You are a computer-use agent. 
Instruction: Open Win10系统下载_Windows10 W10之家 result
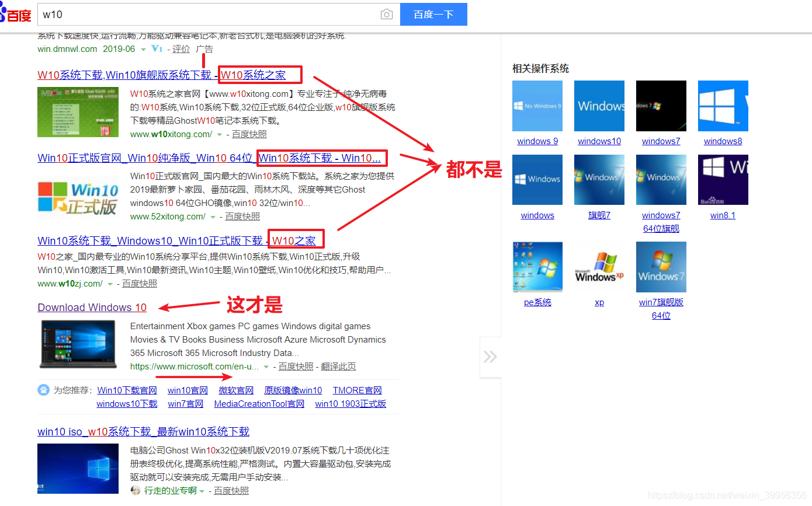(x=176, y=240)
